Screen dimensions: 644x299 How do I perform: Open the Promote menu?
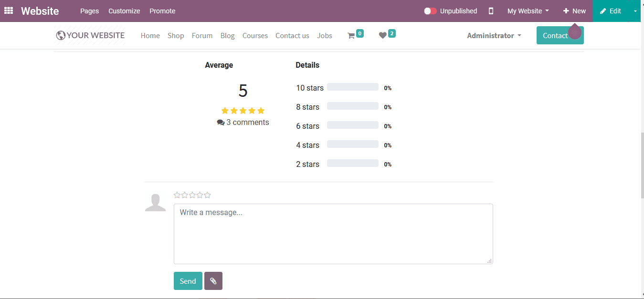[162, 11]
